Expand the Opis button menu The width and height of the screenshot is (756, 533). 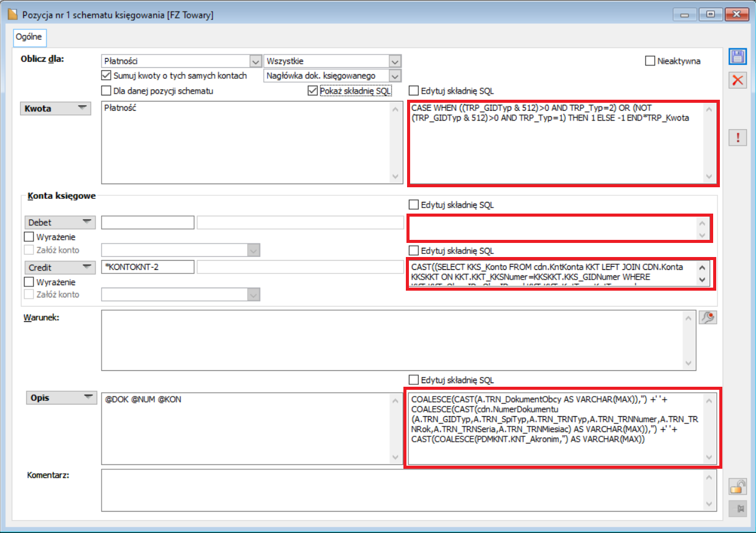61,398
